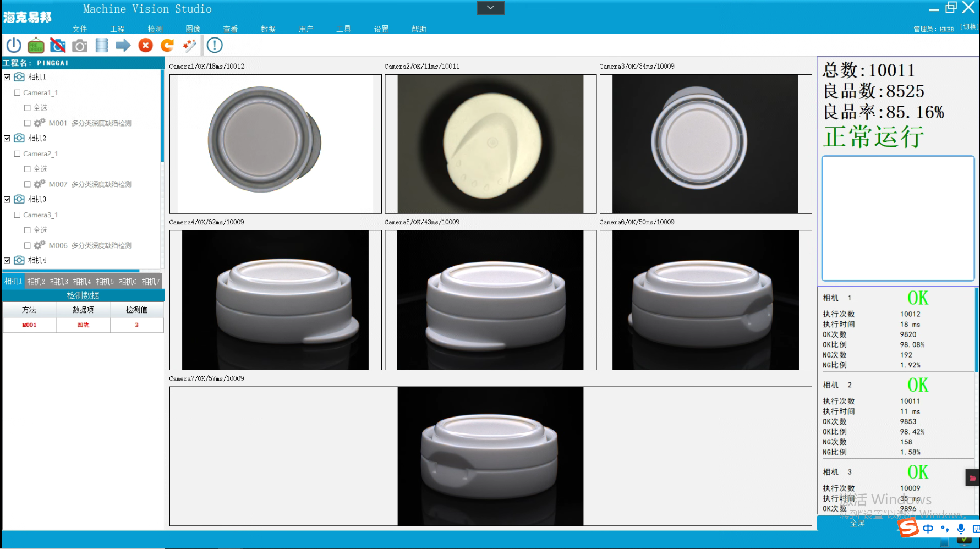Viewport: 980px width, 549px height.
Task: Open the database cylinder icon
Action: tap(102, 46)
